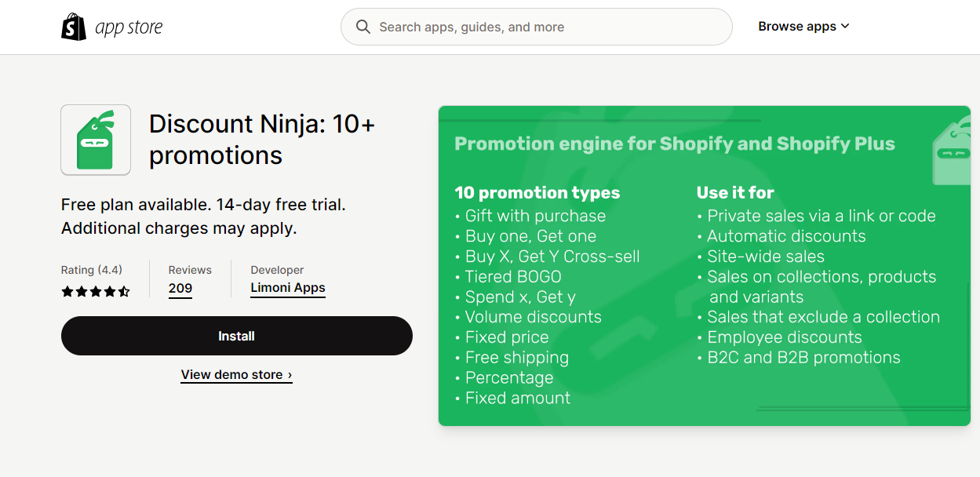The width and height of the screenshot is (980, 477).
Task: Open the Discount Ninja green tag icon
Action: click(96, 140)
